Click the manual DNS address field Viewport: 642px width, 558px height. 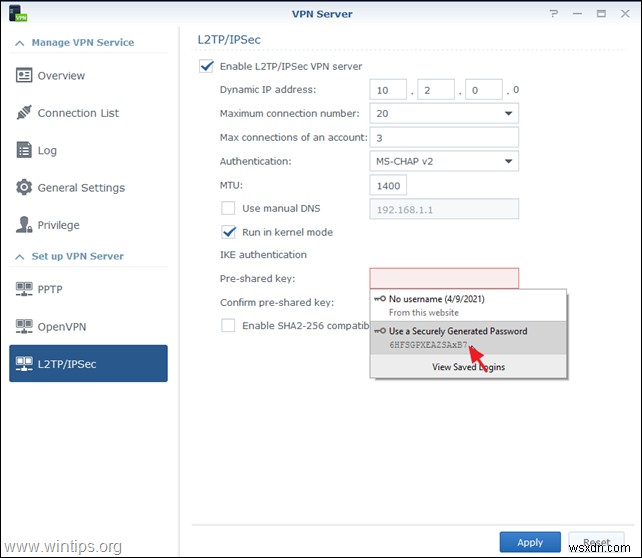(x=444, y=209)
